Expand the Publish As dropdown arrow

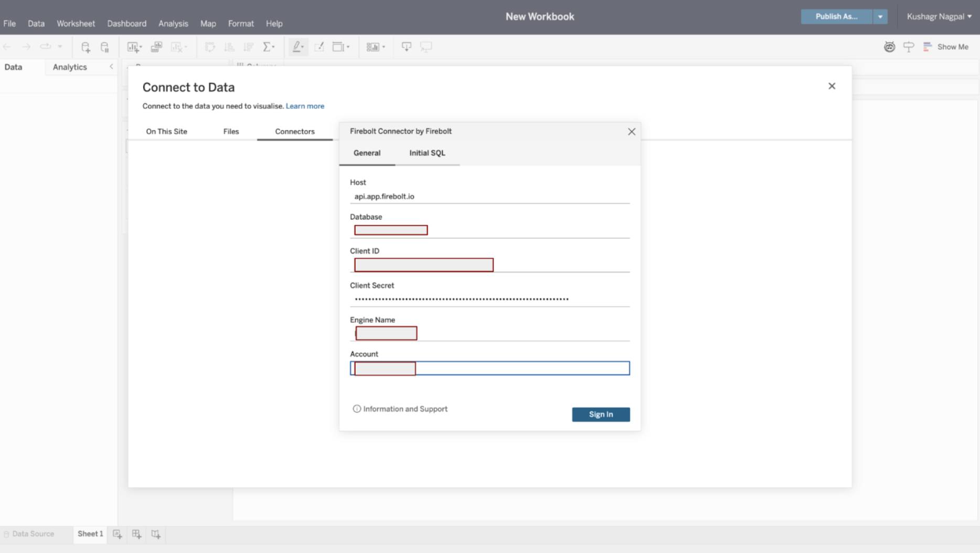[x=880, y=16]
